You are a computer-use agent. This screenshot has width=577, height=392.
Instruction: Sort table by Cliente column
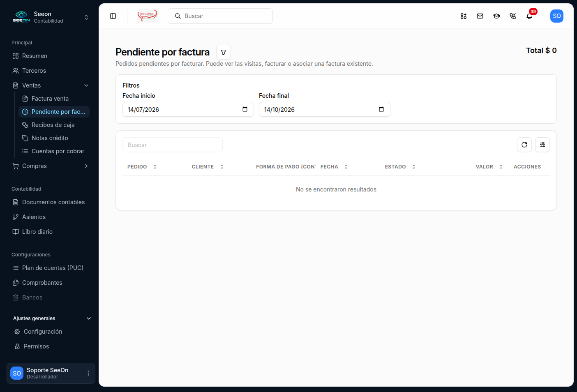[x=208, y=167]
